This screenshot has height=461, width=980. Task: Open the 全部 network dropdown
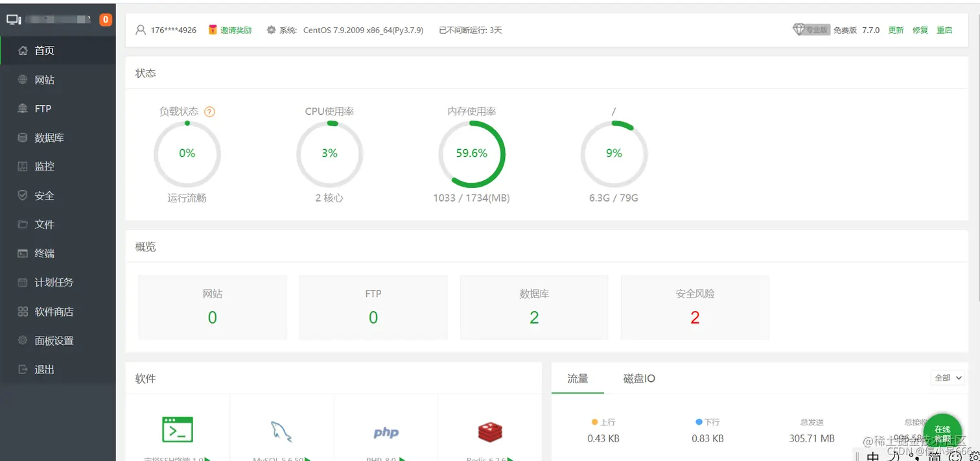pyautogui.click(x=948, y=377)
